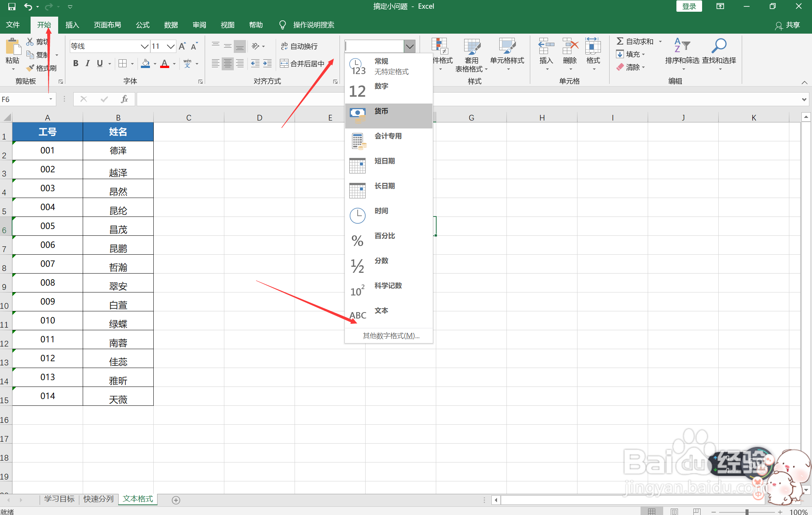The image size is (812, 515).
Task: Select 百分比 percentage format option
Action: pyautogui.click(x=389, y=241)
